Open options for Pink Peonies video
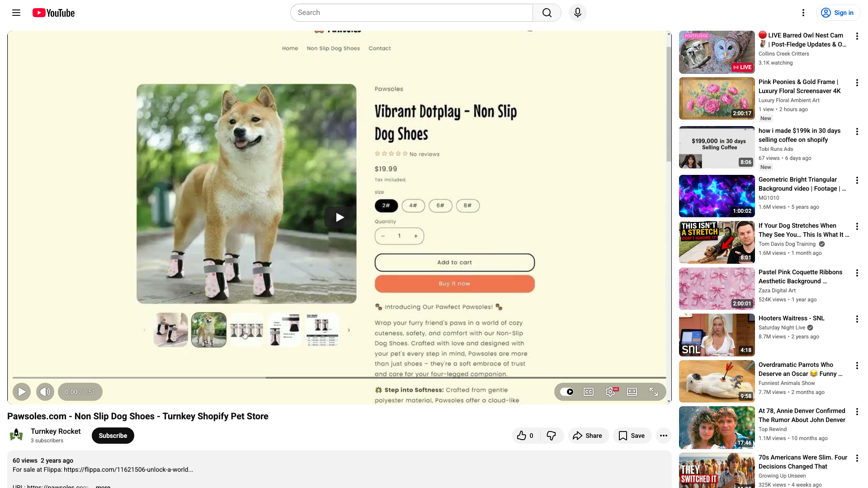 (x=857, y=83)
